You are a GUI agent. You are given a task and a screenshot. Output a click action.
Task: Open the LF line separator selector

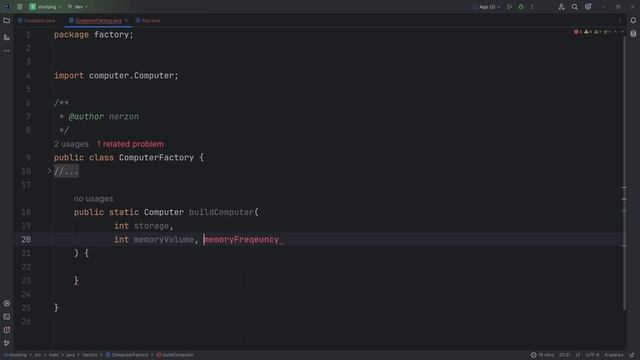578,355
